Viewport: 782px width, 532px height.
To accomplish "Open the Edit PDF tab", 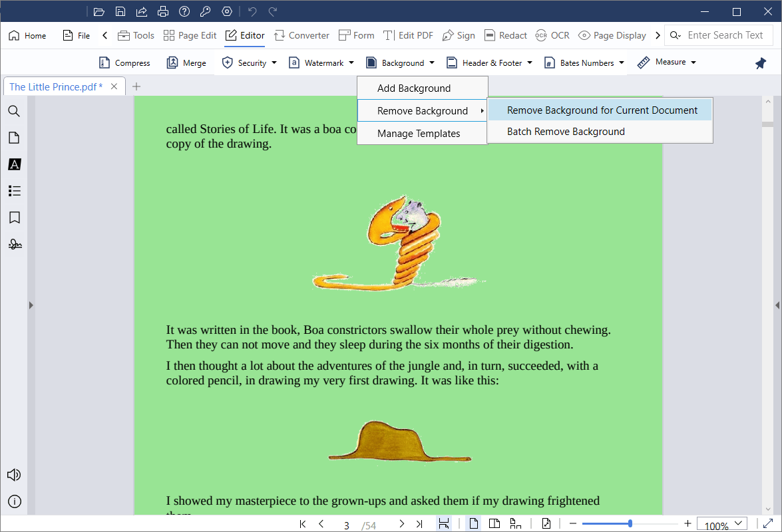I will [409, 35].
